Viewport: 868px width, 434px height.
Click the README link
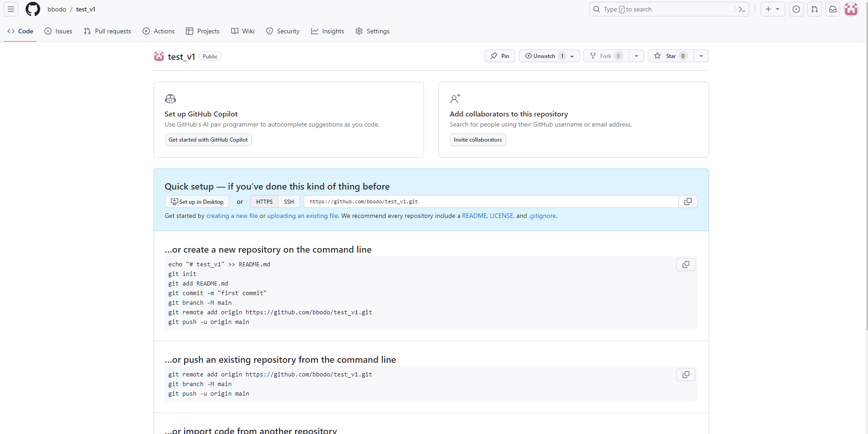(x=474, y=216)
